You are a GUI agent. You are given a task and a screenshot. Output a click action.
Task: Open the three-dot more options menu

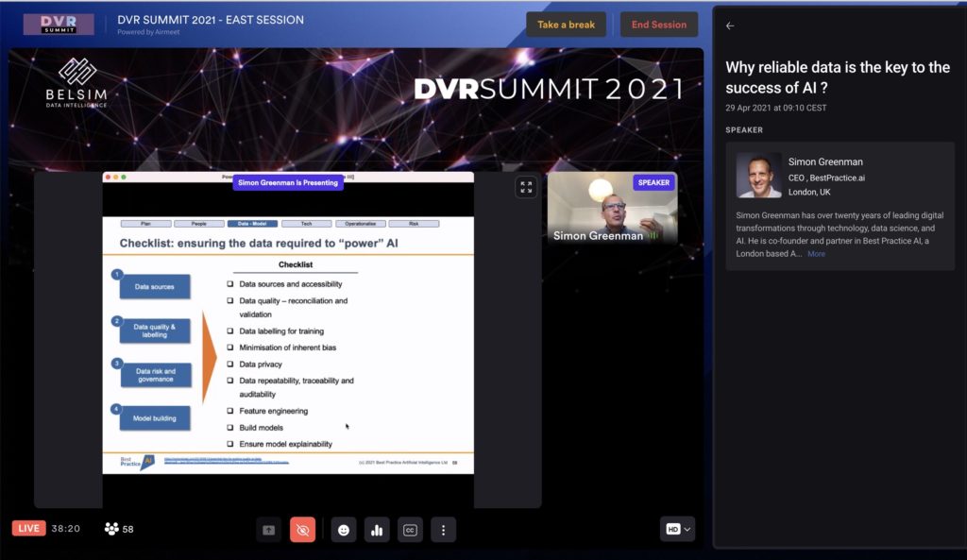444,530
